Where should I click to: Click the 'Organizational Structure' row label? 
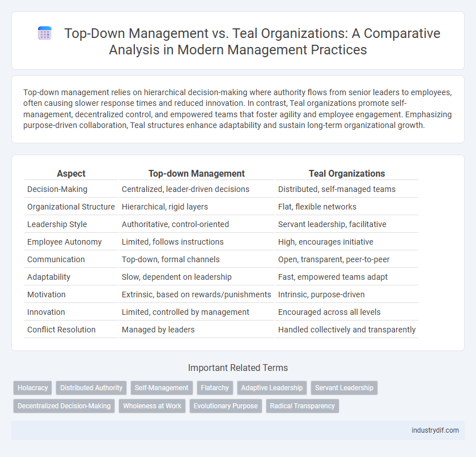[x=71, y=207]
